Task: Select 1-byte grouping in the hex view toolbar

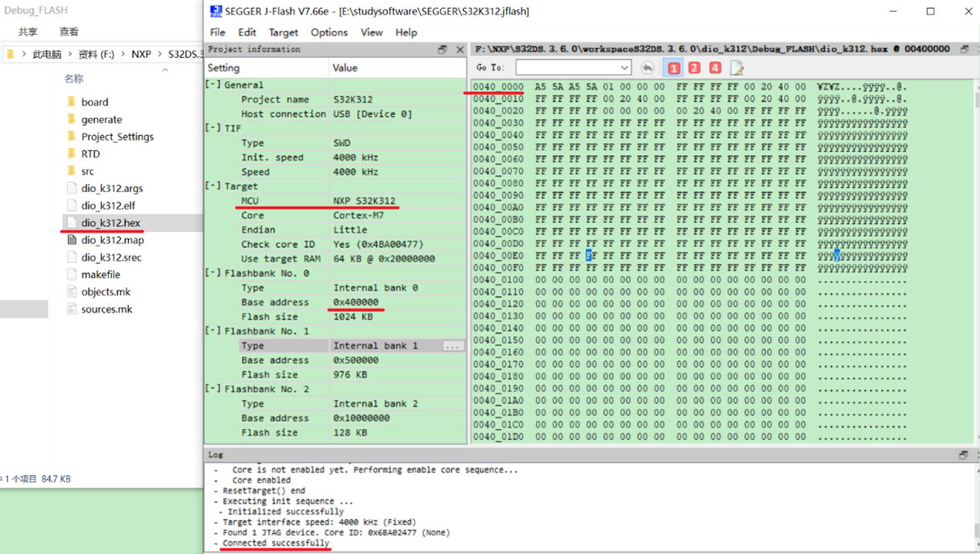Action: [674, 68]
